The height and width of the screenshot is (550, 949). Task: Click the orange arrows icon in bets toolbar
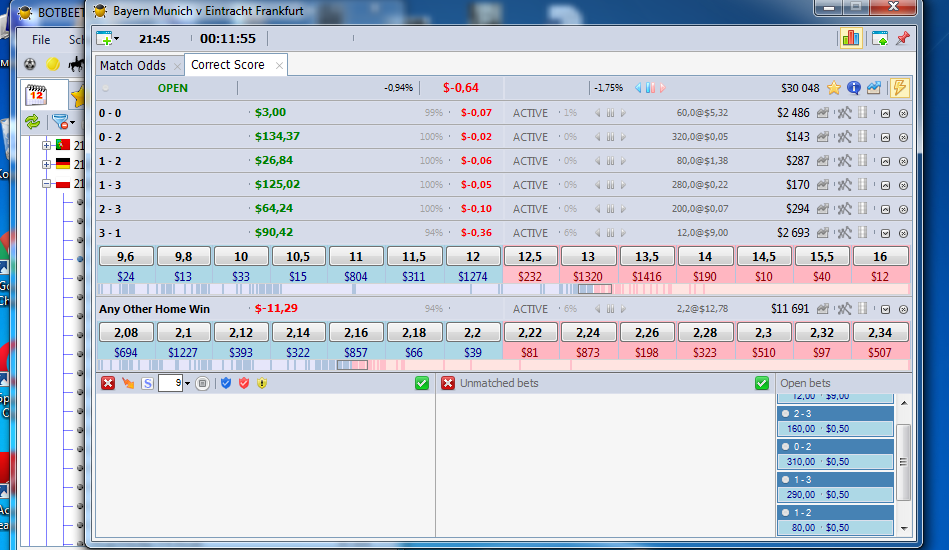[x=128, y=383]
